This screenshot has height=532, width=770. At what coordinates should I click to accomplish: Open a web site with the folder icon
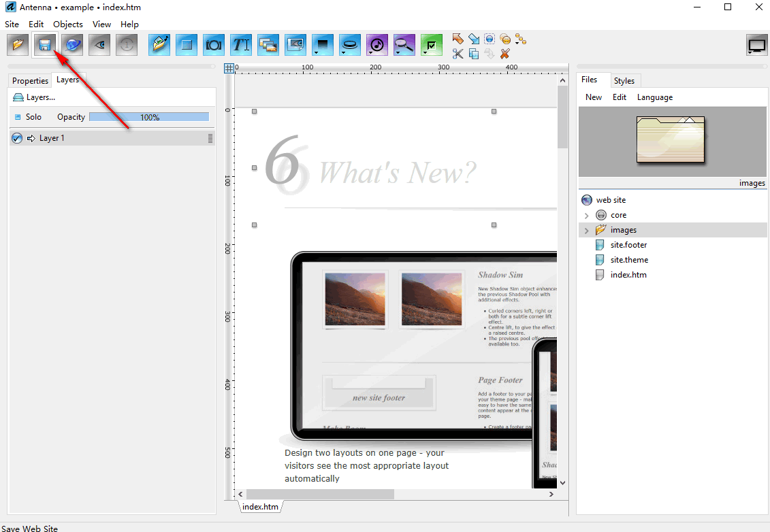(x=18, y=45)
